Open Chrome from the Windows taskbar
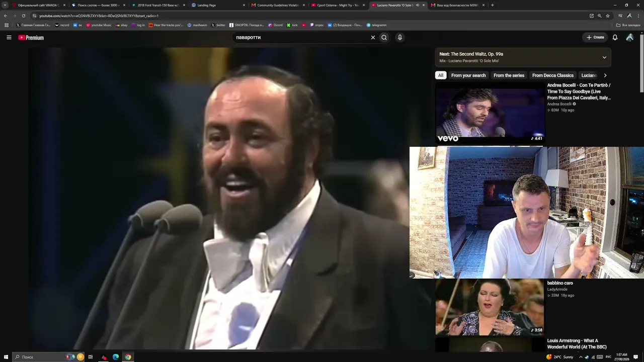Image resolution: width=644 pixels, height=362 pixels. tap(128, 357)
